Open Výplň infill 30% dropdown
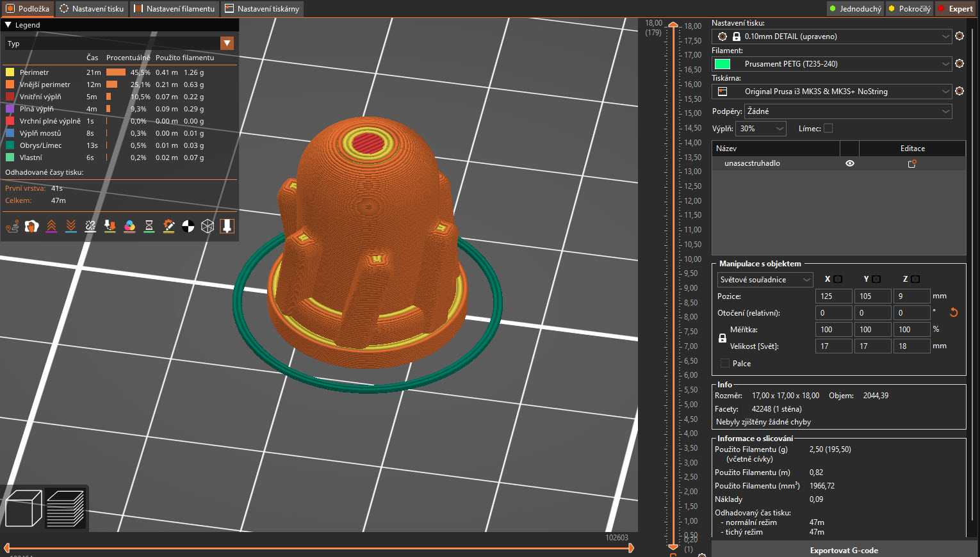Viewport: 980px width, 557px height. pos(762,129)
